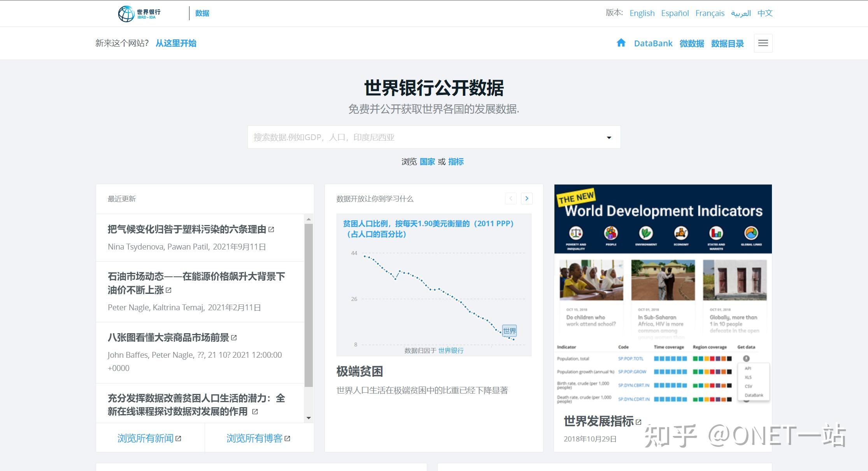Browse by 指标 link
This screenshot has height=471, width=868.
pyautogui.click(x=456, y=162)
